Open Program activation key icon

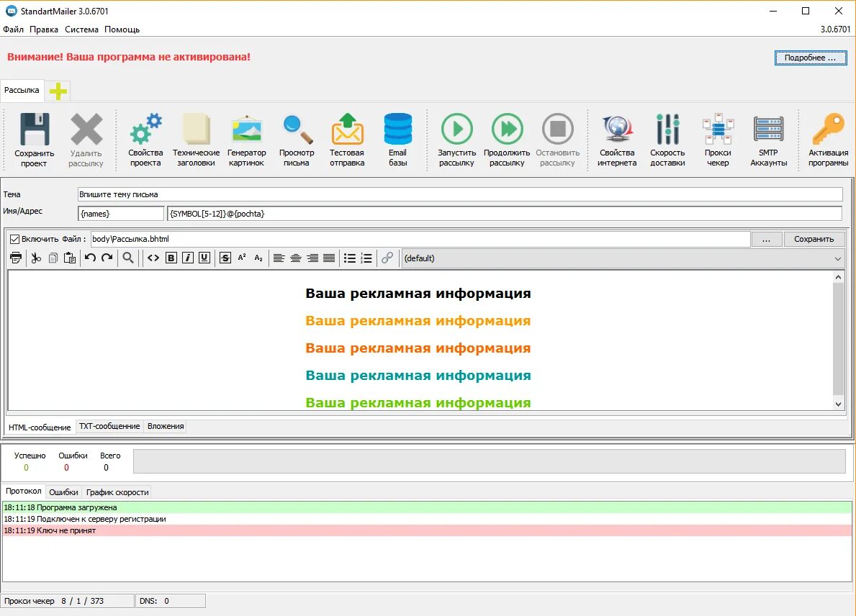point(828,130)
